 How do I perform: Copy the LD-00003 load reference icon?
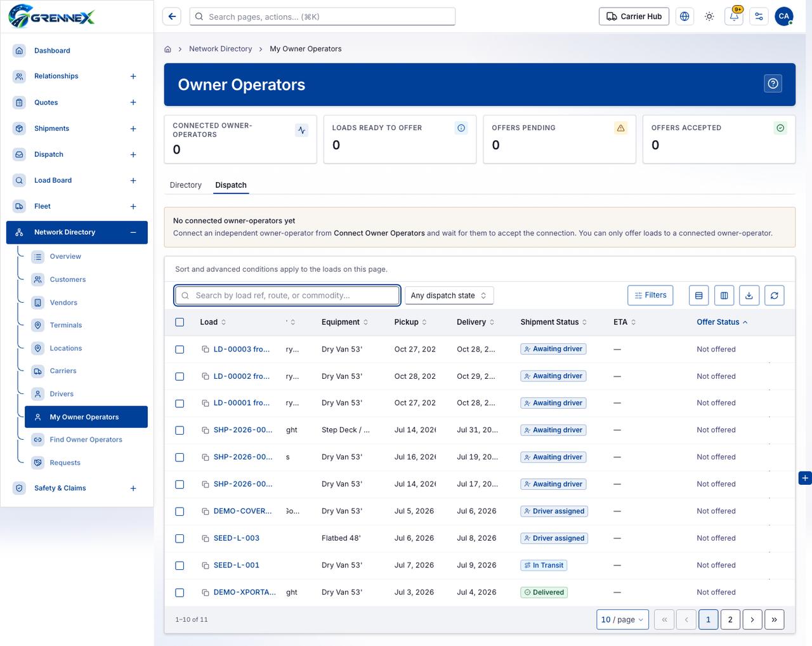[x=206, y=350]
